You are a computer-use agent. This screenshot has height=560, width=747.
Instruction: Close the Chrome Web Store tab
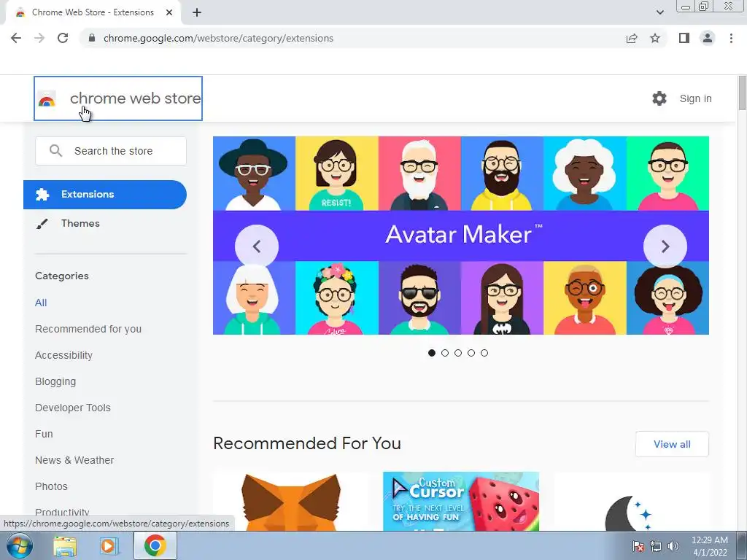tap(169, 12)
